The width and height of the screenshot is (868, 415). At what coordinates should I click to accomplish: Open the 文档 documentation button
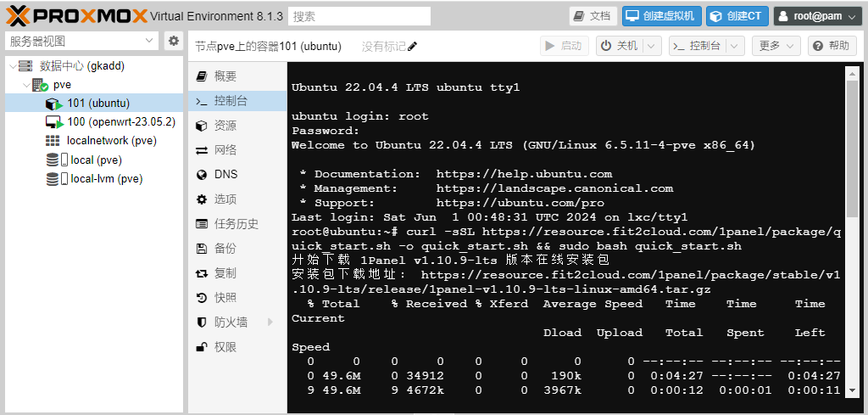(x=593, y=16)
